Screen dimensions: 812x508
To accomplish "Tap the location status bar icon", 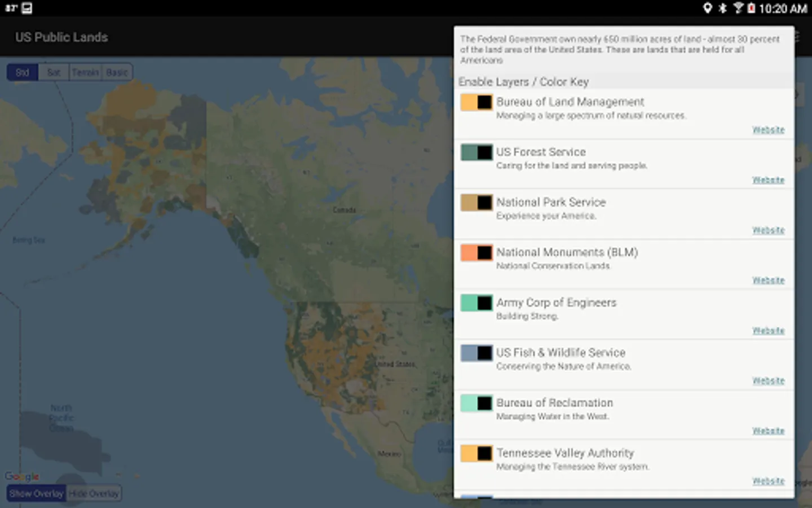I will coord(707,8).
